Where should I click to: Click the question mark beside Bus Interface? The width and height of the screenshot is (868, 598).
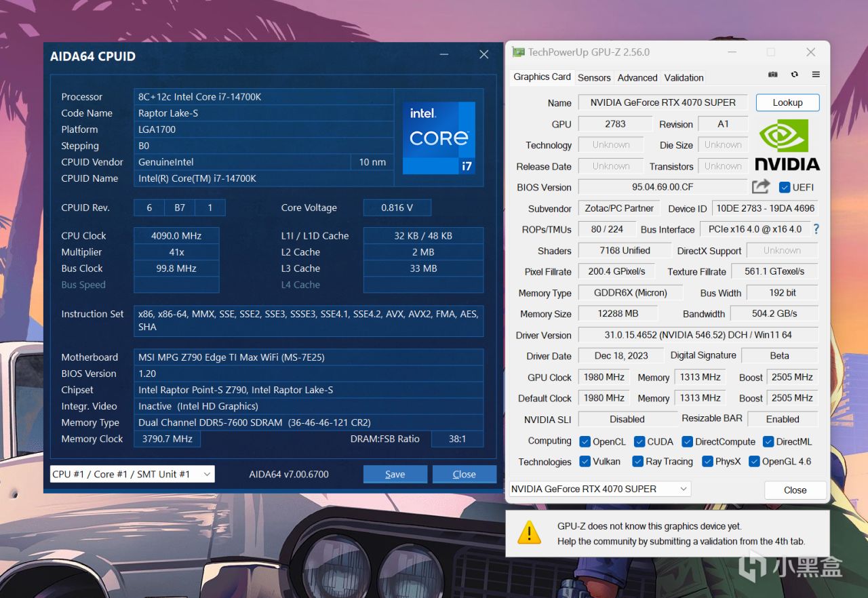[x=816, y=229]
